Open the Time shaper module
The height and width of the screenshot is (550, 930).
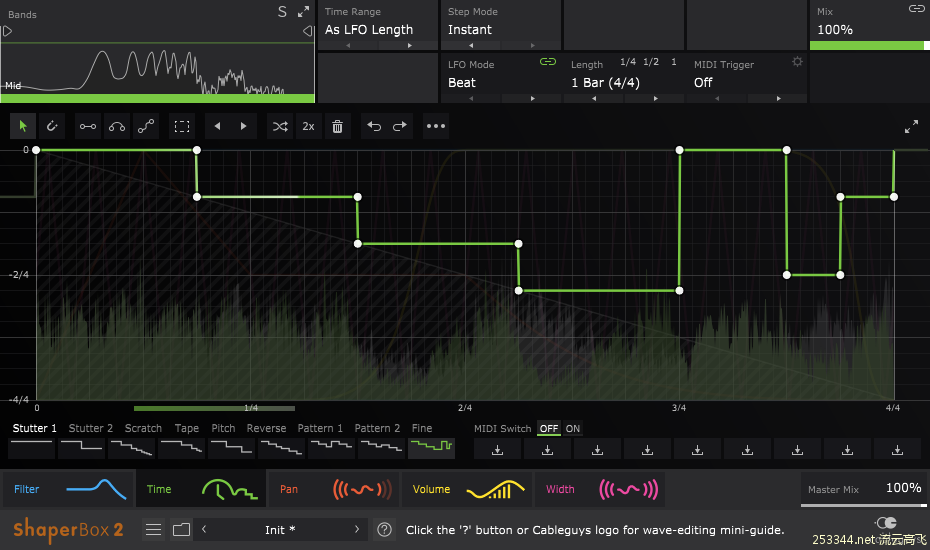click(x=202, y=489)
